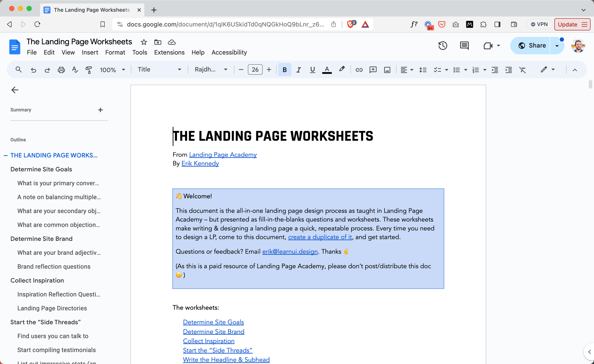Open the Accessibility menu
594x364 pixels.
click(x=229, y=52)
